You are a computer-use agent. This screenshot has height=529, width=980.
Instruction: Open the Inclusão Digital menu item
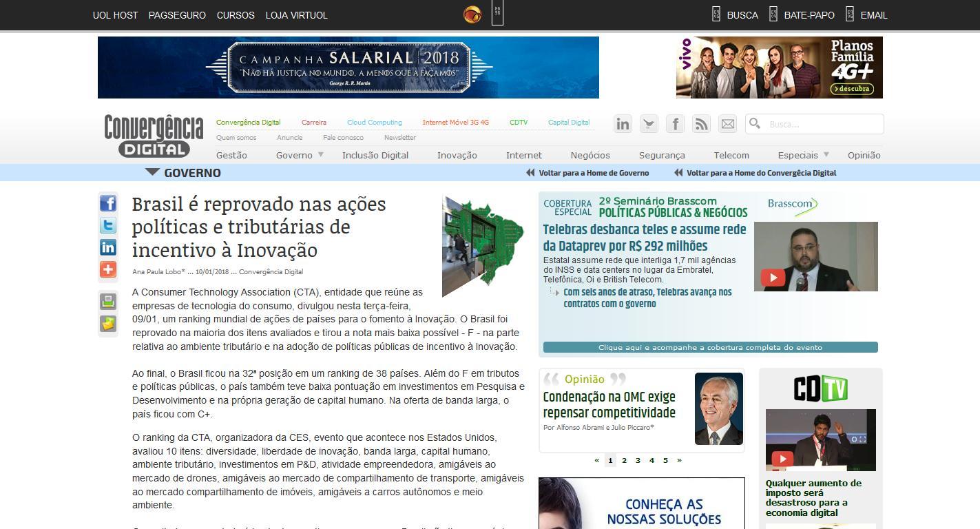click(x=375, y=155)
